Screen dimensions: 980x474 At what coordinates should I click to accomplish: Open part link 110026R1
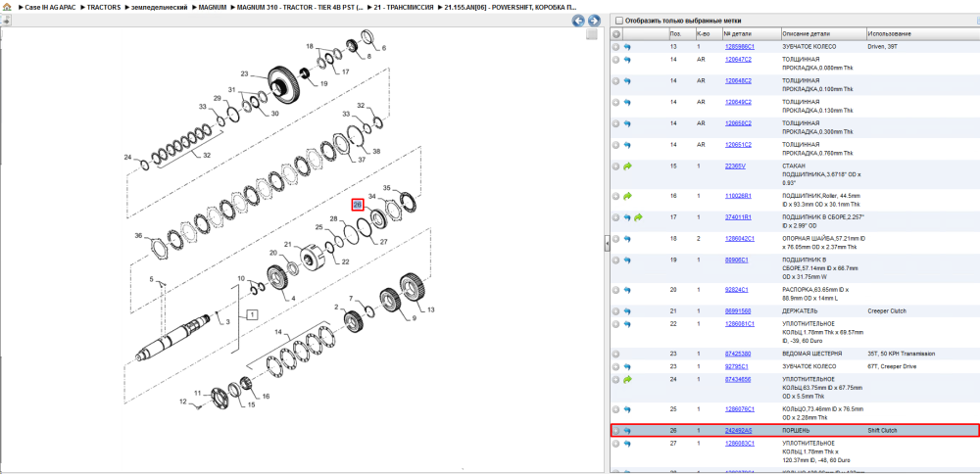point(738,196)
